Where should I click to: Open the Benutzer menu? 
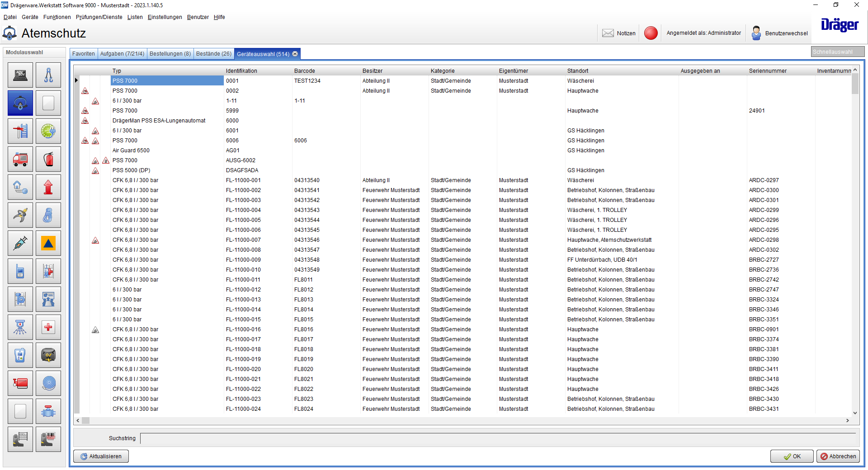198,17
